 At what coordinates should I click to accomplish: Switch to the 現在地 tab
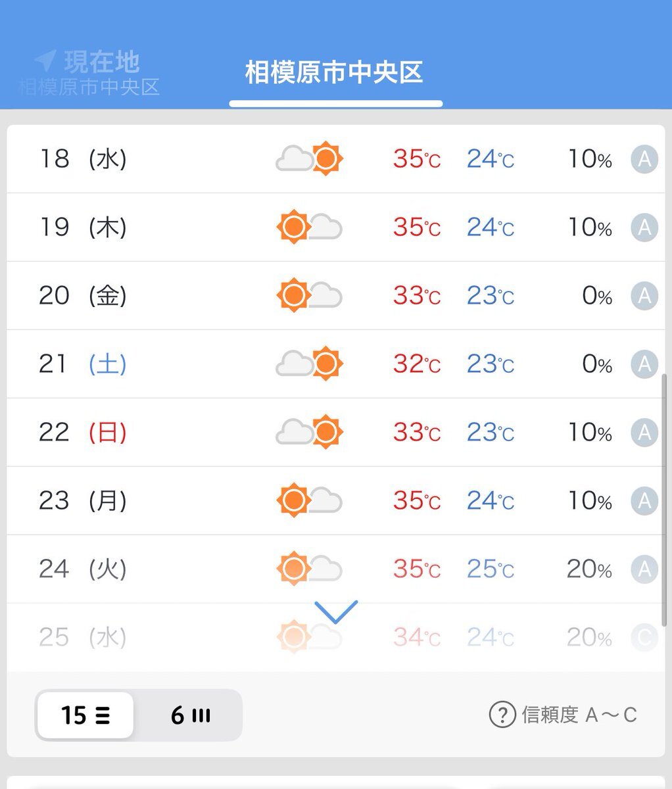pos(90,72)
